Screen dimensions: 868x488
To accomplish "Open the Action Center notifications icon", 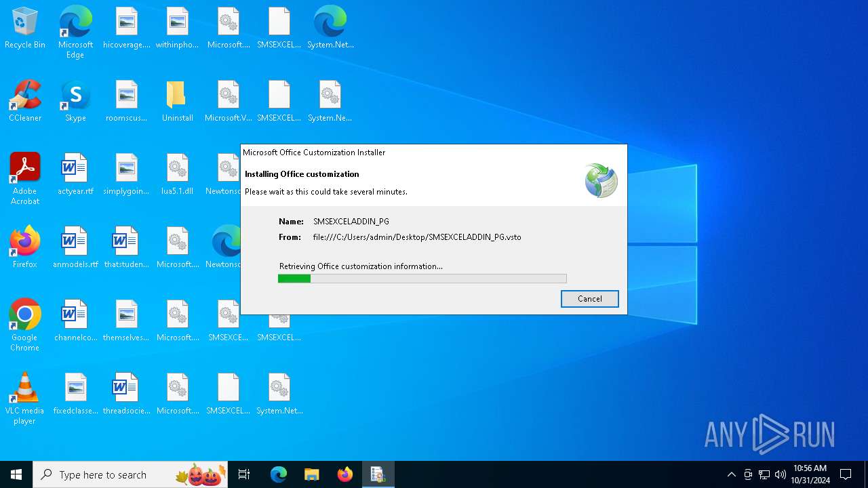I will 846,474.
